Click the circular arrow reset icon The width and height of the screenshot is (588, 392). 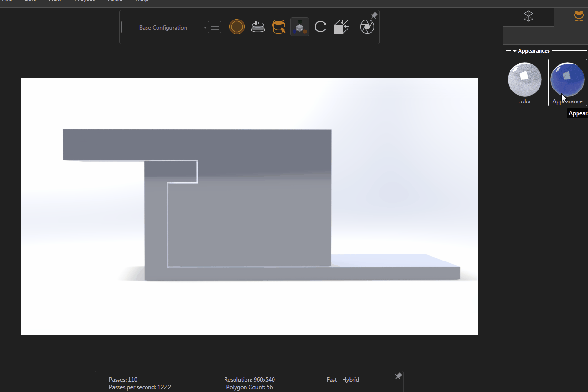321,27
